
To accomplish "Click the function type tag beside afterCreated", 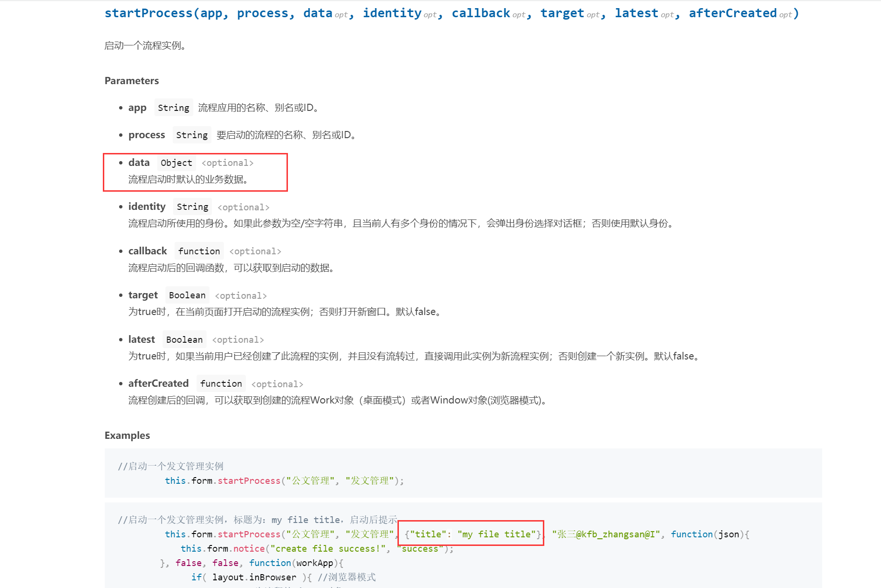I will [x=221, y=384].
